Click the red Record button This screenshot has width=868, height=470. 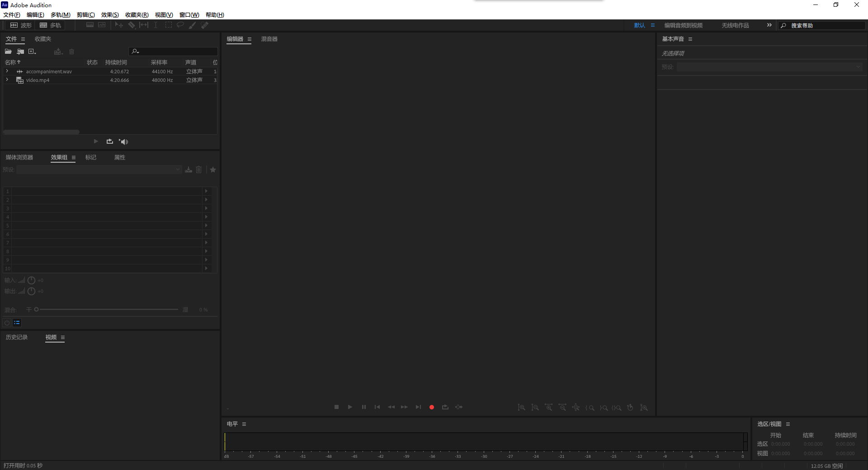coord(432,407)
